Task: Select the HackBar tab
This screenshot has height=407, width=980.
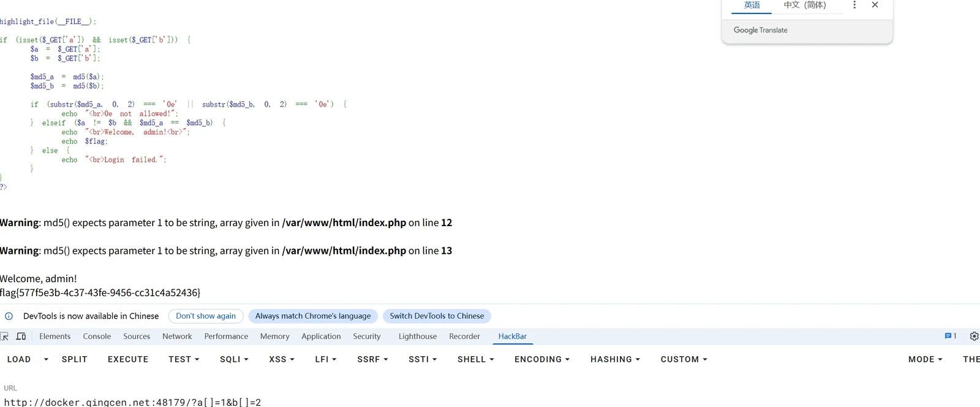Action: [x=512, y=337]
